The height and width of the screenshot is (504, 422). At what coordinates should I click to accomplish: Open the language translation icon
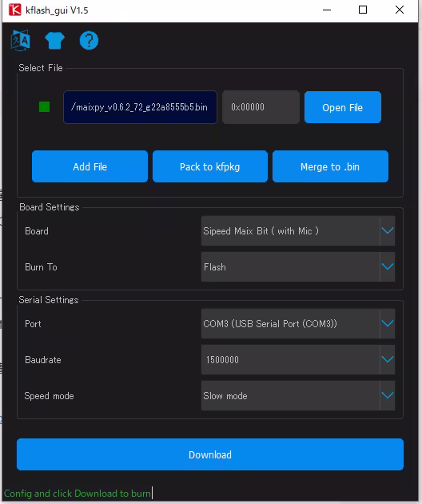click(21, 41)
